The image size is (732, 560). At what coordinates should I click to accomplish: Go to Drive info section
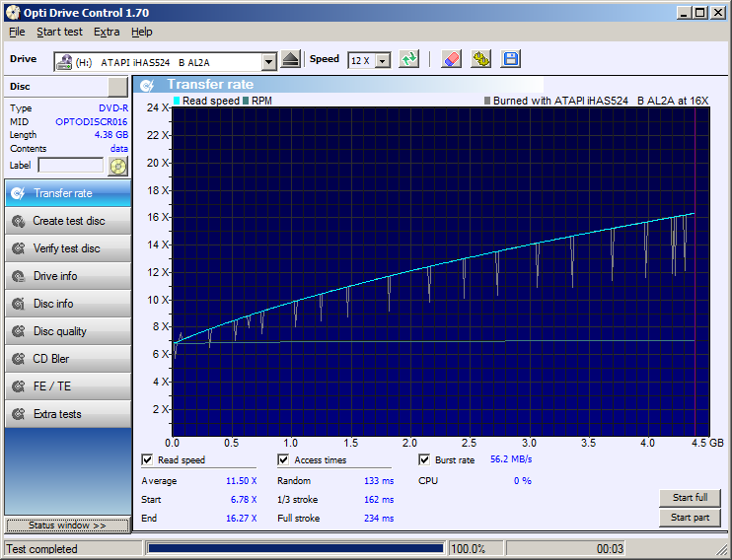(68, 276)
